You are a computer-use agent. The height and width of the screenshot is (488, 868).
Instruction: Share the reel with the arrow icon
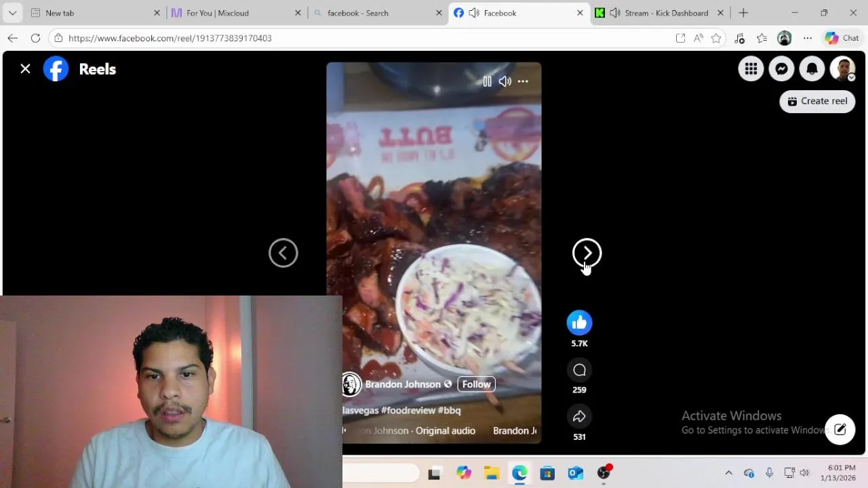[579, 416]
